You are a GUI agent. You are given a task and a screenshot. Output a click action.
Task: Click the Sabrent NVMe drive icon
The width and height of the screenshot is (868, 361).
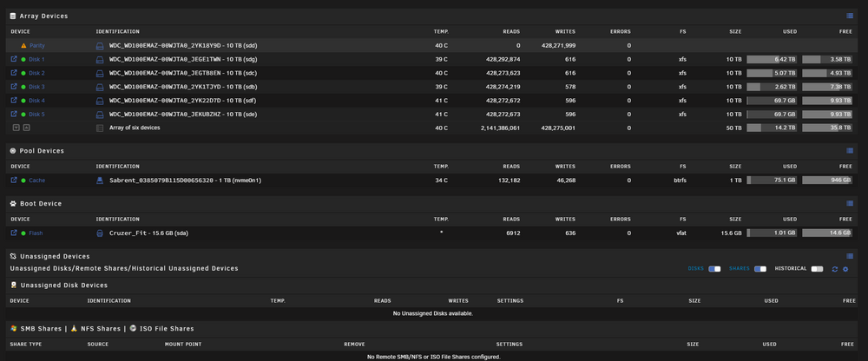100,180
